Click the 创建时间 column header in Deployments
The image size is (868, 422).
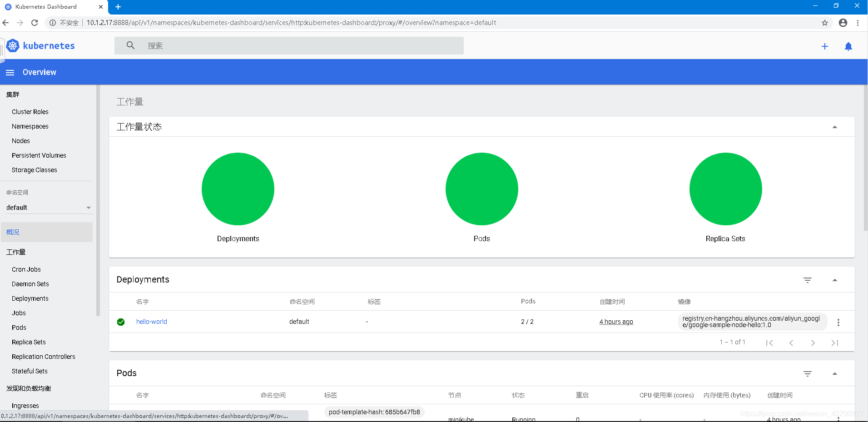click(x=612, y=302)
